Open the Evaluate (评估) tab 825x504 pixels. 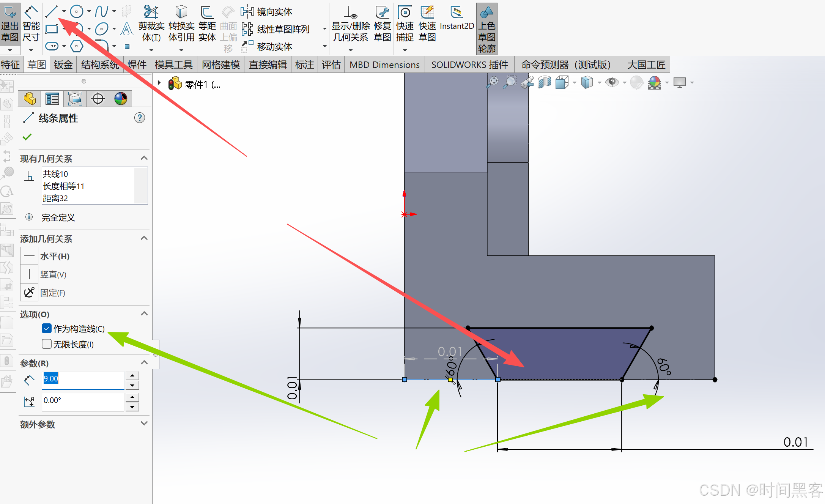point(331,65)
